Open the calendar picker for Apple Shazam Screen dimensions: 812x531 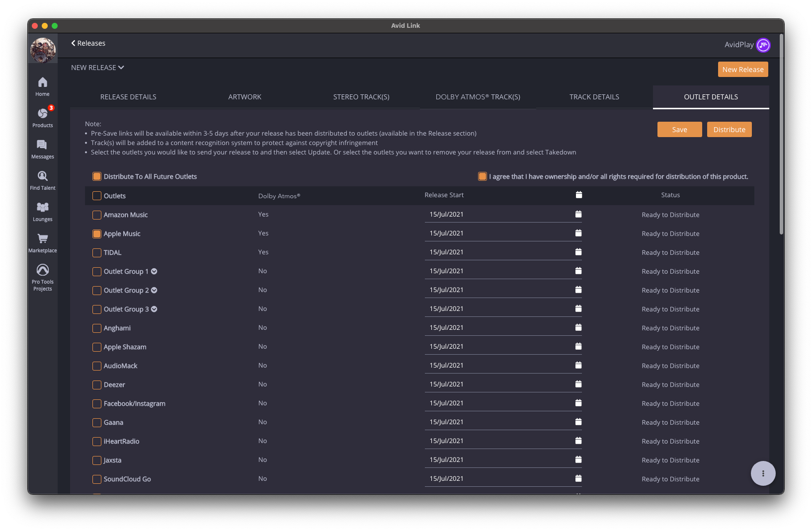pos(578,346)
